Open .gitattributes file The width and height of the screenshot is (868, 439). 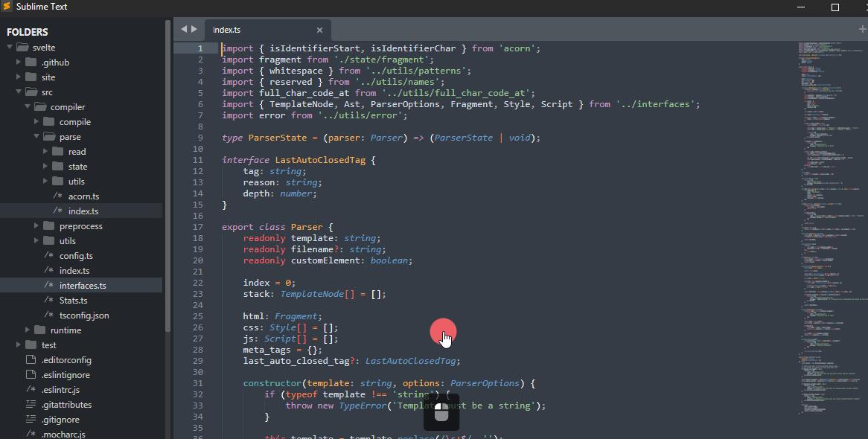[66, 405]
